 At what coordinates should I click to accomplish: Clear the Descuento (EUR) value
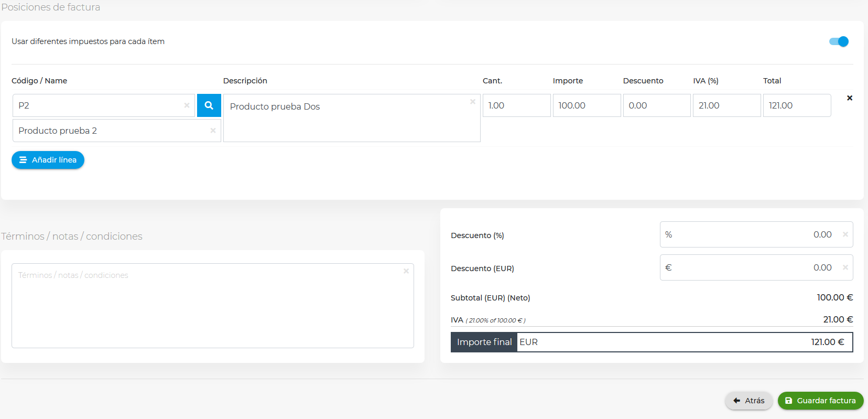(x=845, y=267)
